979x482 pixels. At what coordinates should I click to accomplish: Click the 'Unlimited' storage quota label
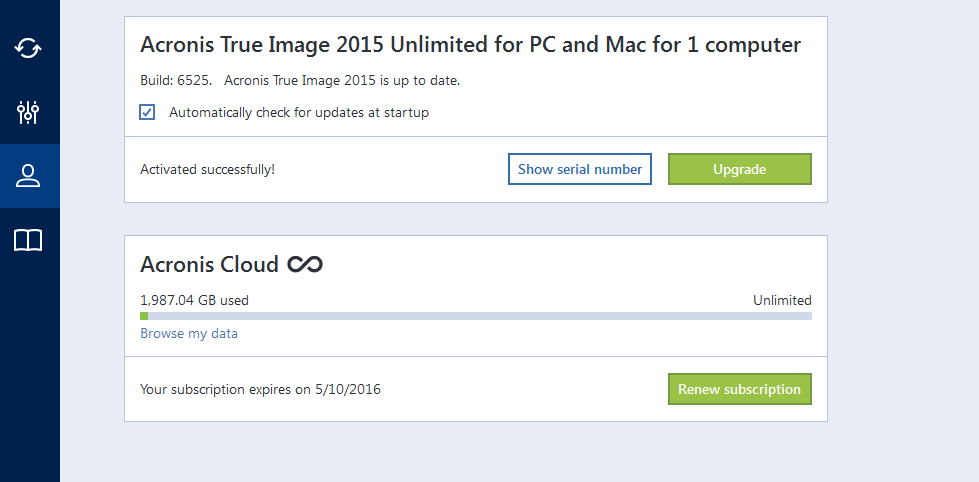[782, 300]
